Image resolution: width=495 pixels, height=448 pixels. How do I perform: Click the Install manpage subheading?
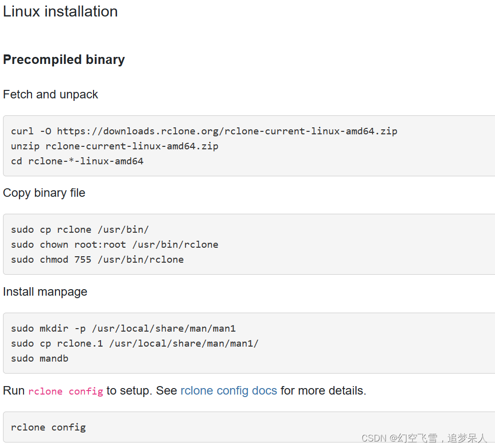click(45, 292)
